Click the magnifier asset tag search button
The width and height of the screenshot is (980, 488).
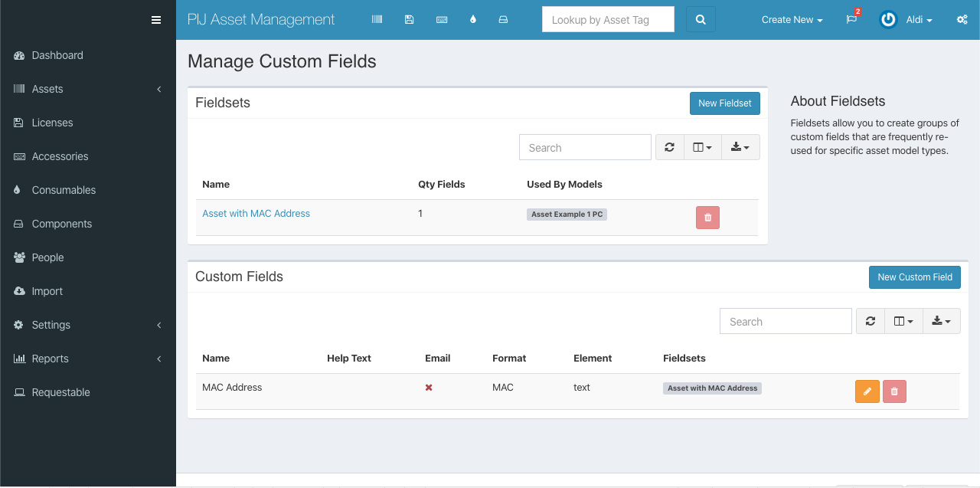click(701, 20)
